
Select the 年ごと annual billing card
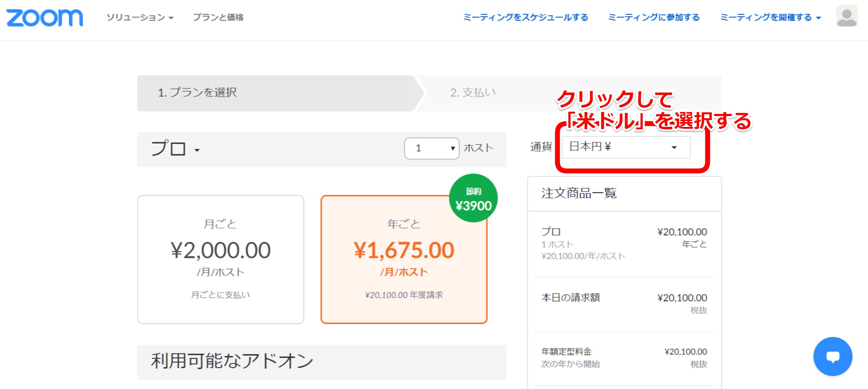click(x=404, y=259)
